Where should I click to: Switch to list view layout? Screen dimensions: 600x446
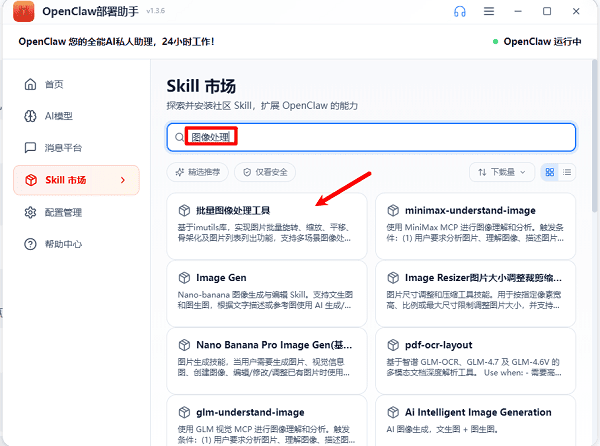tap(567, 172)
